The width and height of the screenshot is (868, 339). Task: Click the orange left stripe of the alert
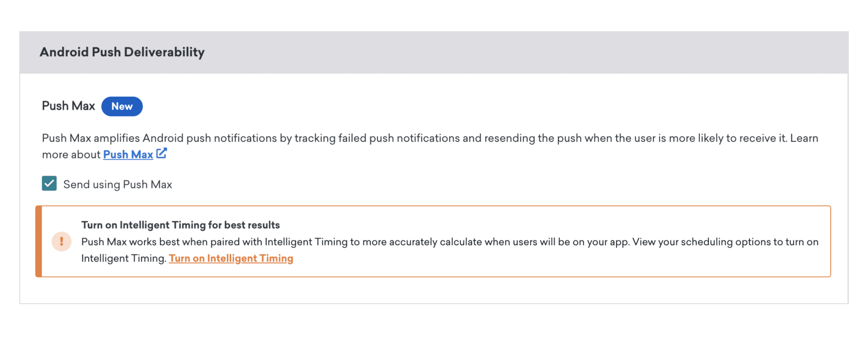pyautogui.click(x=39, y=241)
